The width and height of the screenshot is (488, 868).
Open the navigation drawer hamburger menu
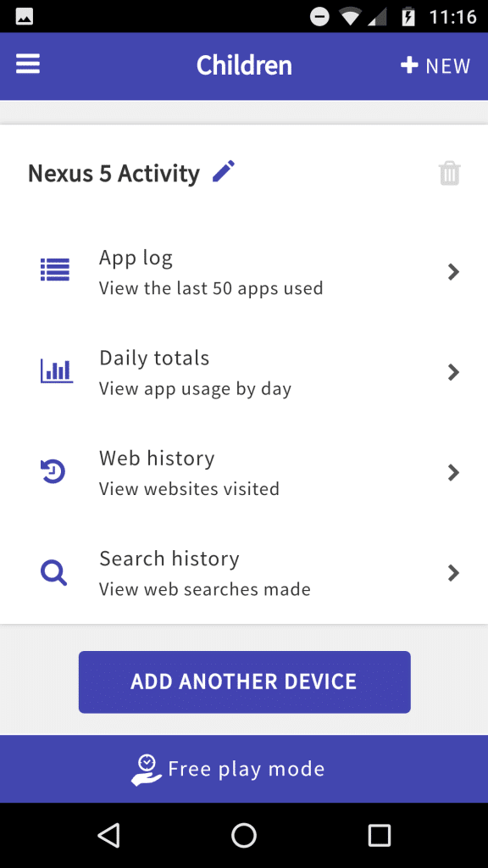tap(27, 64)
